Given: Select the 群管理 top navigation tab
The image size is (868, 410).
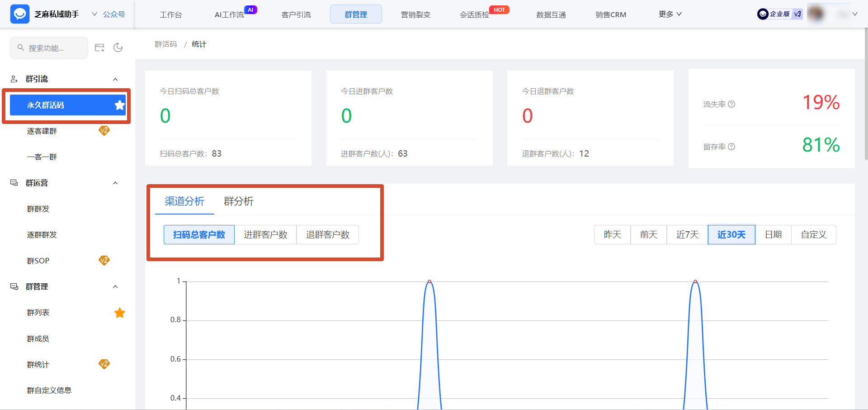Looking at the screenshot, I should pyautogui.click(x=356, y=14).
